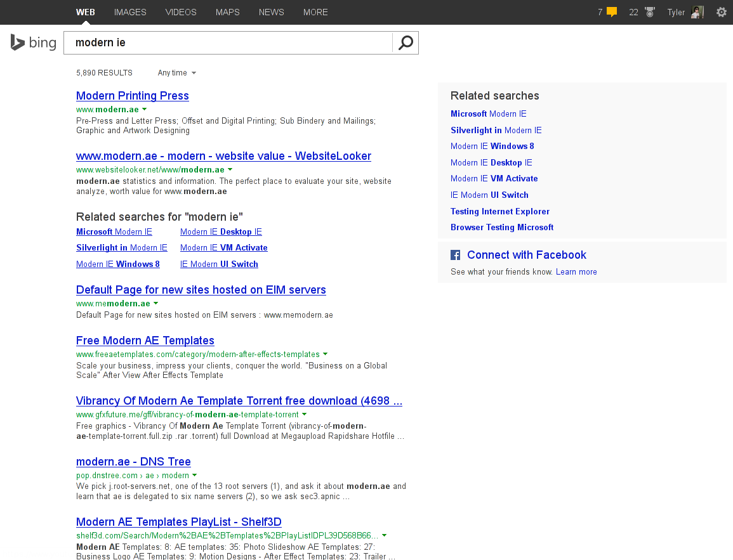Click the Facebook logo icon
Screen dimensions: 733x560
coord(455,255)
